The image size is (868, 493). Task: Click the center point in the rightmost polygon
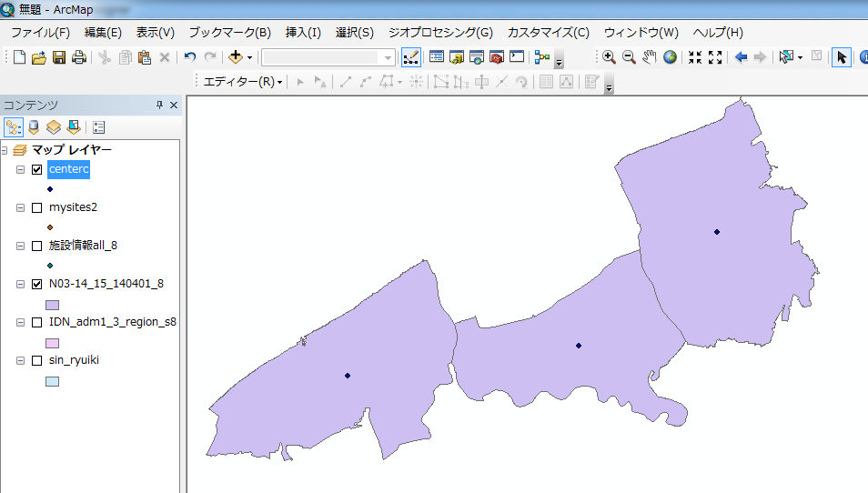717,232
